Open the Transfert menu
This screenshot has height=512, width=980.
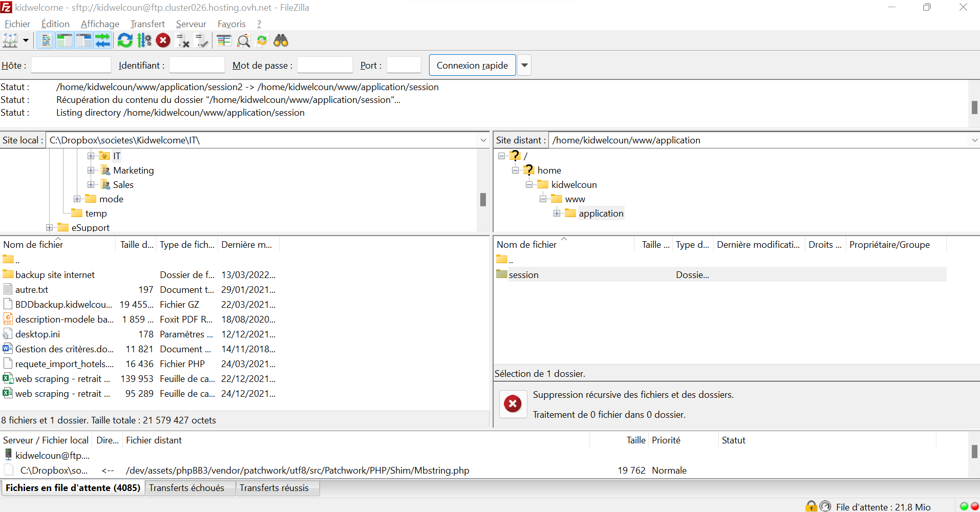pos(147,24)
